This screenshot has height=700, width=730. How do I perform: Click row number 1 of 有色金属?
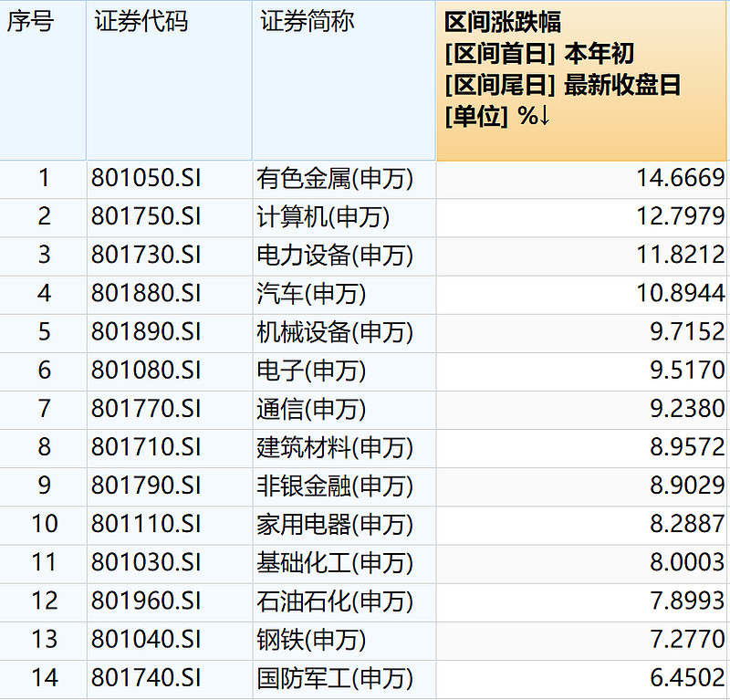click(x=44, y=178)
